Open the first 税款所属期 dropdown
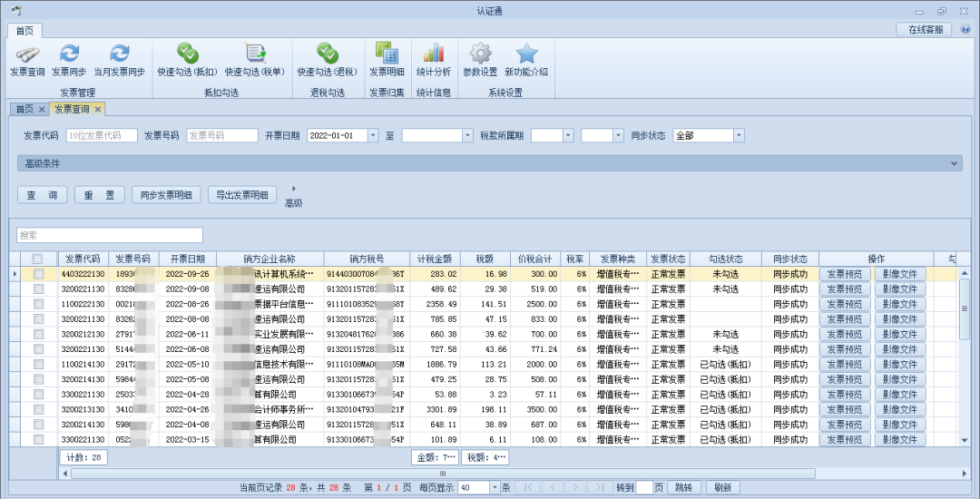This screenshot has height=499, width=980. click(568, 135)
